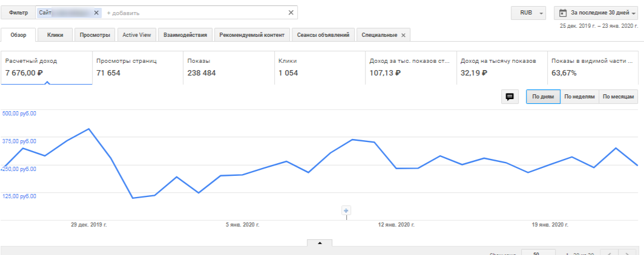Open the RUB currency dropdown
Viewport: 644px width, 255px height.
coord(528,13)
